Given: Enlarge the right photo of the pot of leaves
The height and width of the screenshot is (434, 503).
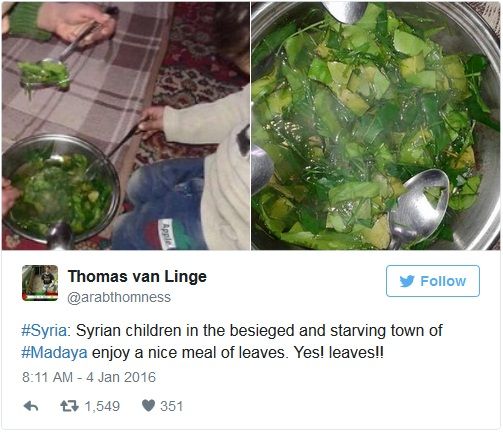Looking at the screenshot, I should (x=376, y=126).
